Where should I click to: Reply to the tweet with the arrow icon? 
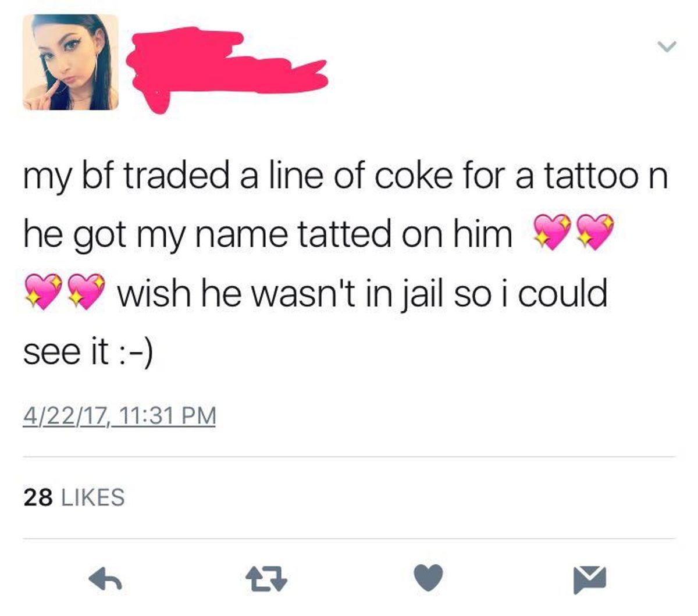105,579
